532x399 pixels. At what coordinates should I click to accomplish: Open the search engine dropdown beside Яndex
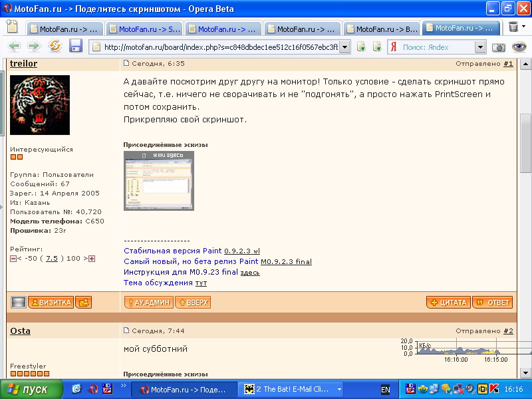pyautogui.click(x=480, y=47)
